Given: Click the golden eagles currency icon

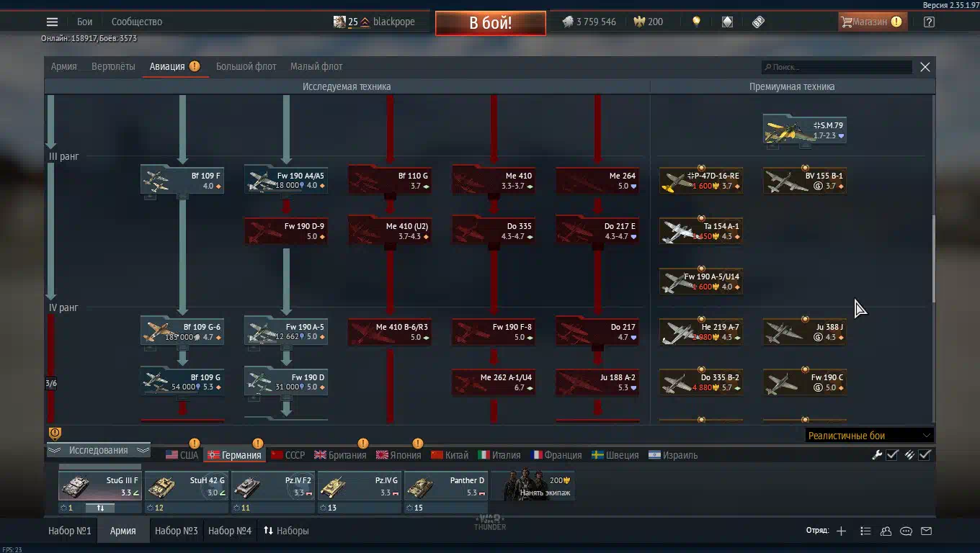Looking at the screenshot, I should click(638, 22).
